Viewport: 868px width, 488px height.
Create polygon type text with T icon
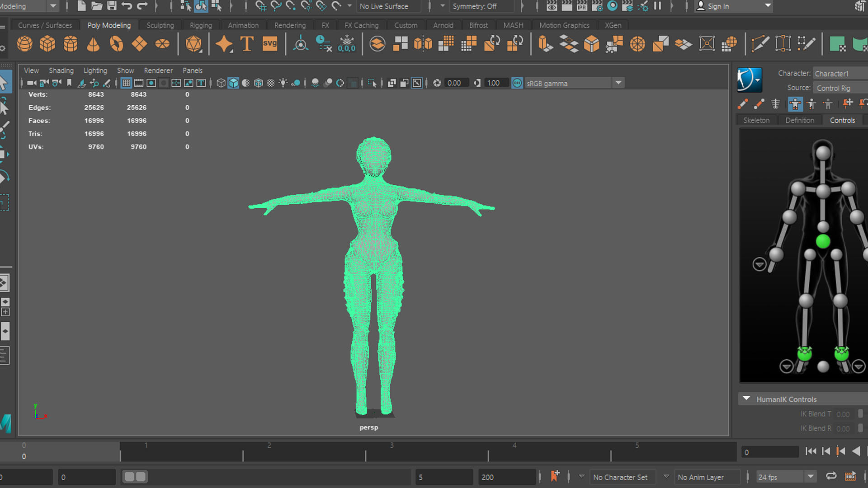247,44
